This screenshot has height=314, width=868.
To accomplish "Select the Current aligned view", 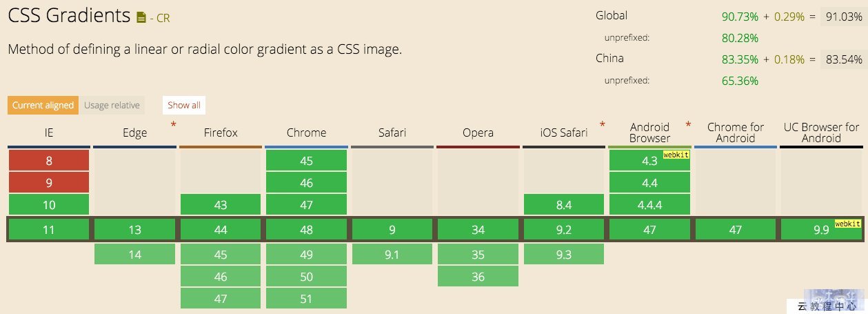I will coord(43,106).
